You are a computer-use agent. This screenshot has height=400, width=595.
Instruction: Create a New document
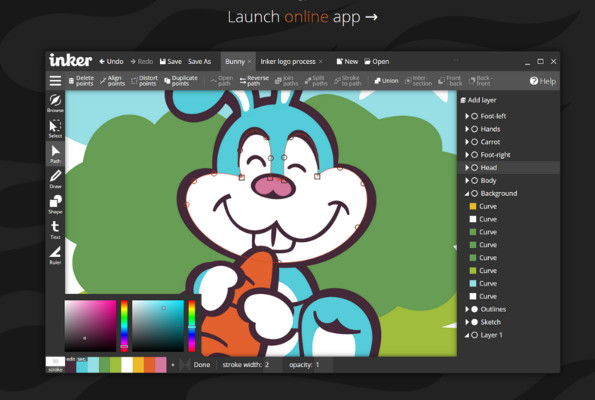click(x=347, y=61)
